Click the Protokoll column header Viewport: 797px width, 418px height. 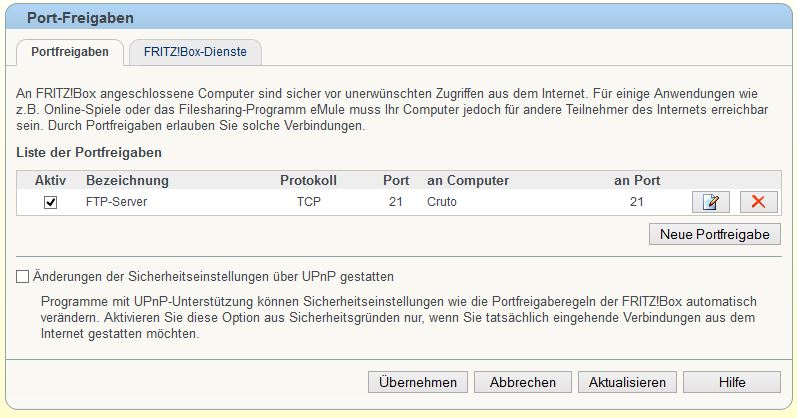pos(308,181)
